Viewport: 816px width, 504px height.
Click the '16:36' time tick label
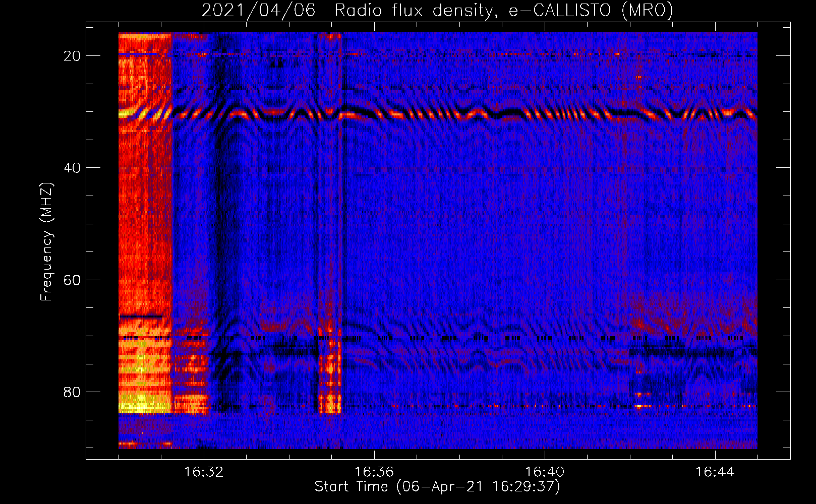(x=374, y=472)
